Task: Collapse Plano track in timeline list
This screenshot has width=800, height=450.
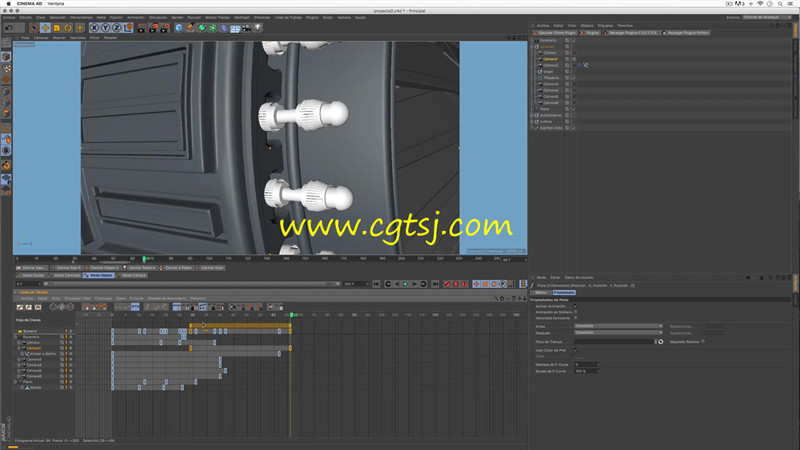Action: [x=15, y=382]
